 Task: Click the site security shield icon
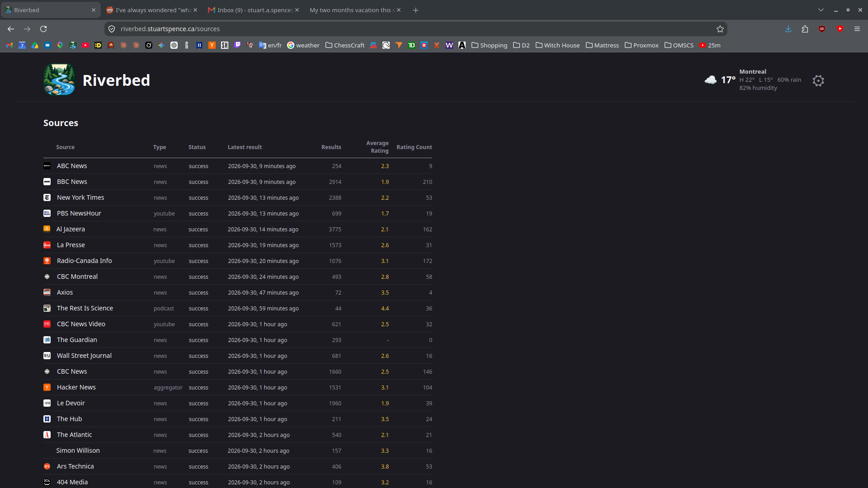coord(112,29)
